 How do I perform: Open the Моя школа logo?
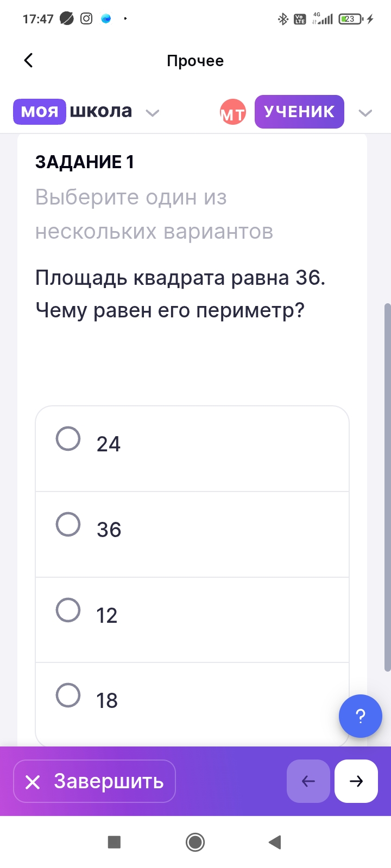tap(73, 111)
